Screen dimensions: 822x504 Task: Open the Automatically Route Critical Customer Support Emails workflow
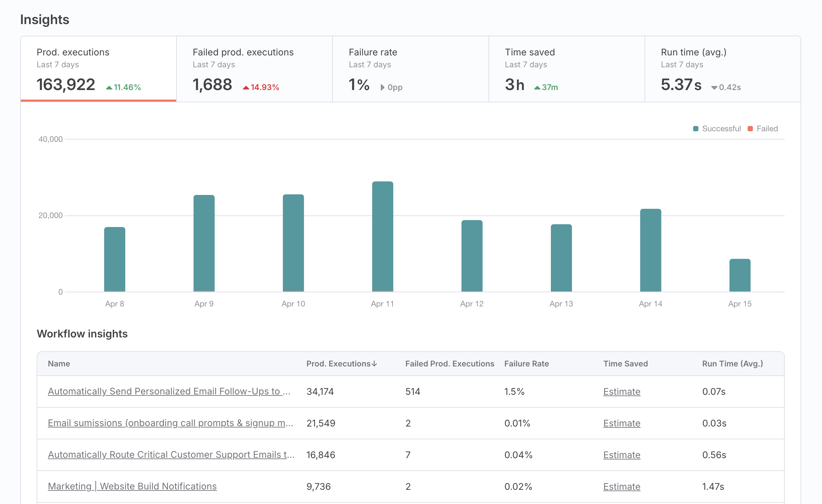(x=171, y=455)
